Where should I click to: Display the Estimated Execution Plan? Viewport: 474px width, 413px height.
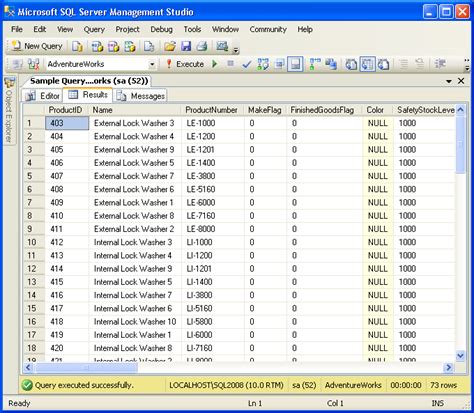click(x=263, y=64)
